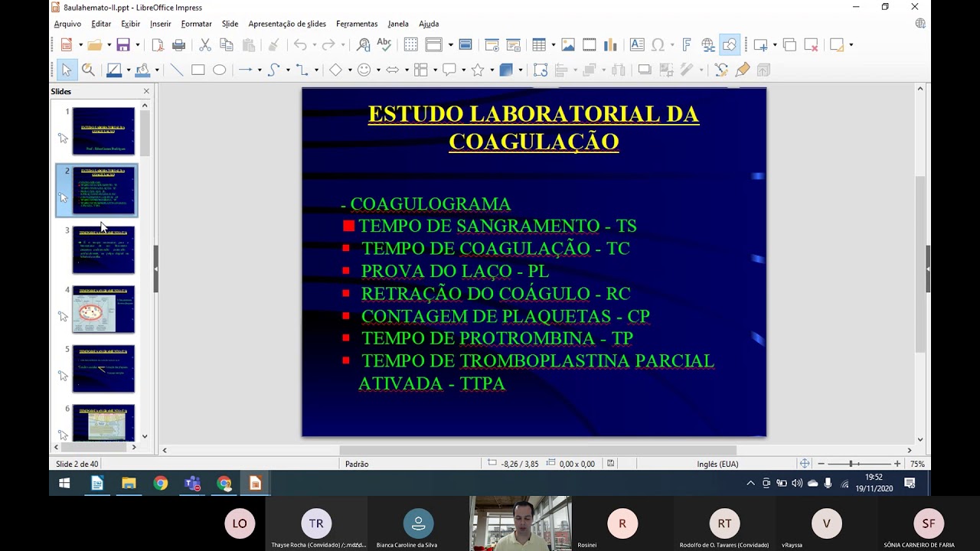Apply the Line Color swatch

point(114,70)
